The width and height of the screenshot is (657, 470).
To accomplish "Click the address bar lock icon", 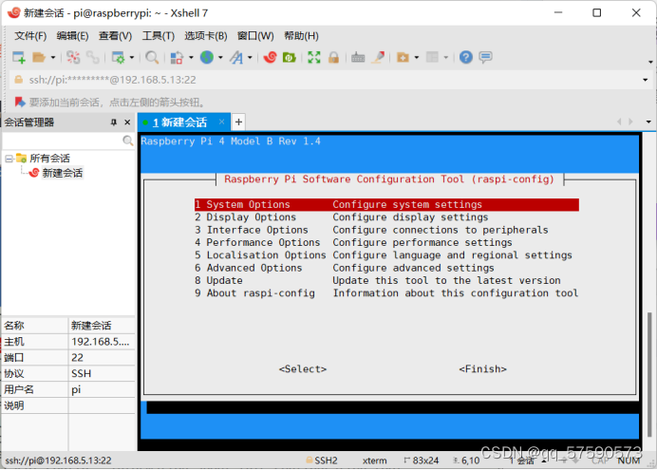I will [x=18, y=80].
